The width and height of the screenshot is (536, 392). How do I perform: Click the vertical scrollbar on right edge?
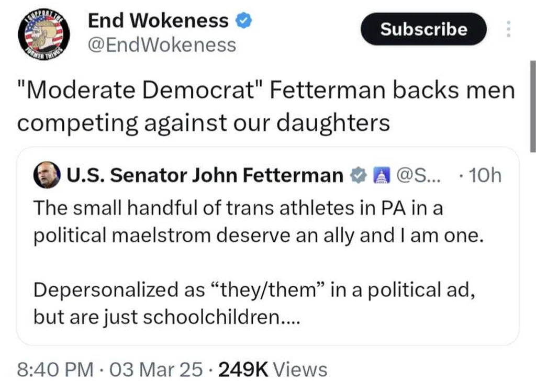click(531, 105)
